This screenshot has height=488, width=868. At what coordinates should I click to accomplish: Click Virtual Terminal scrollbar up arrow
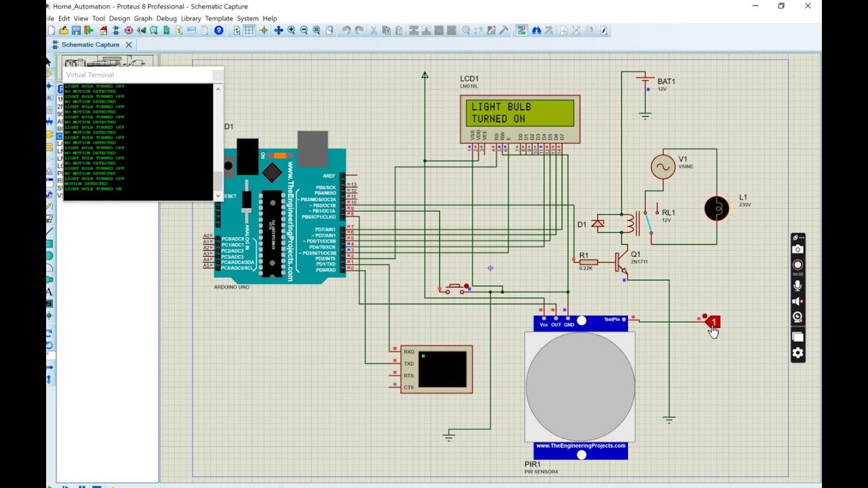218,89
